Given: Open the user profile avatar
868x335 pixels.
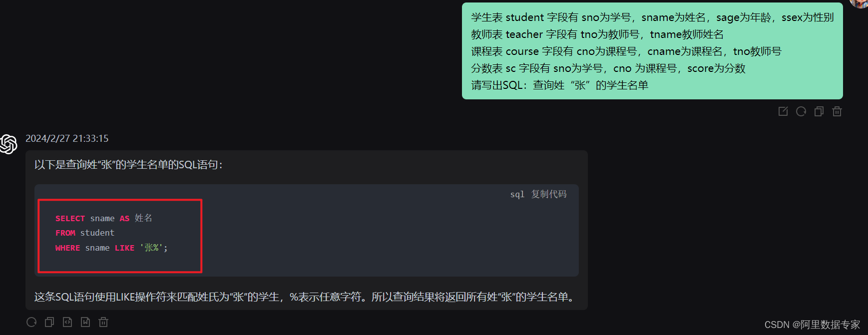Looking at the screenshot, I should click(x=859, y=3).
